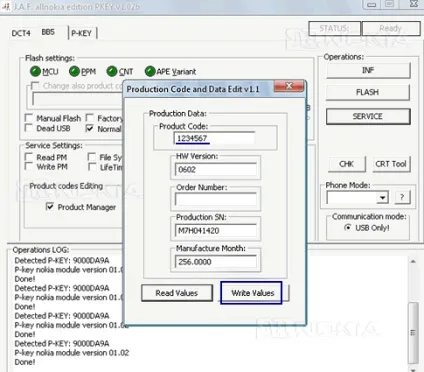
Task: Click the HW Version input field
Action: [x=216, y=169]
